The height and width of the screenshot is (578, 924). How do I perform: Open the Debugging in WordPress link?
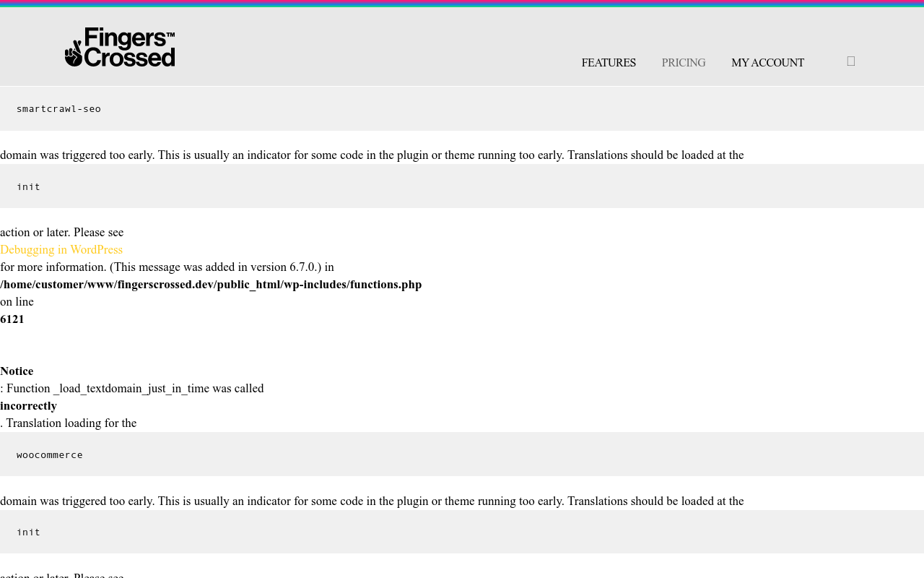[x=61, y=250]
